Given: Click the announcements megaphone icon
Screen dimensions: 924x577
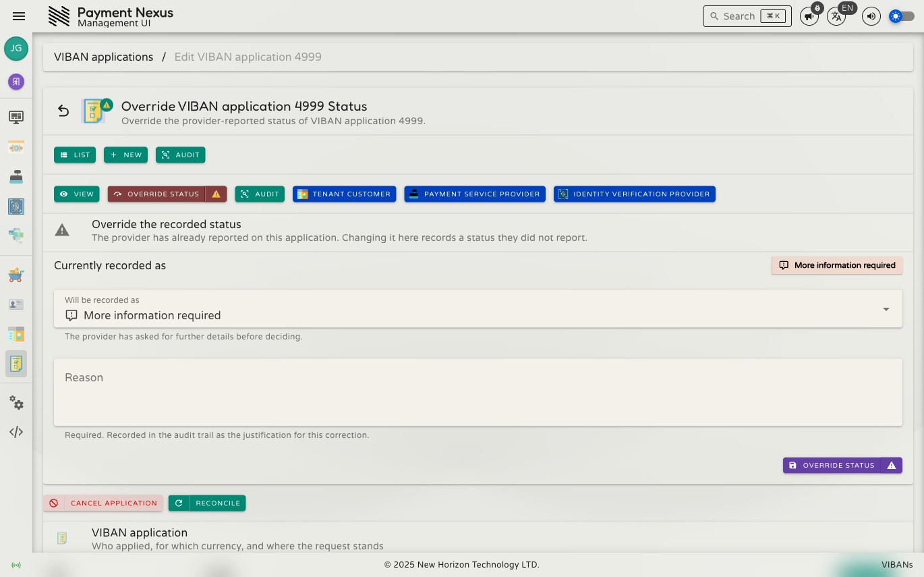Looking at the screenshot, I should click(809, 16).
